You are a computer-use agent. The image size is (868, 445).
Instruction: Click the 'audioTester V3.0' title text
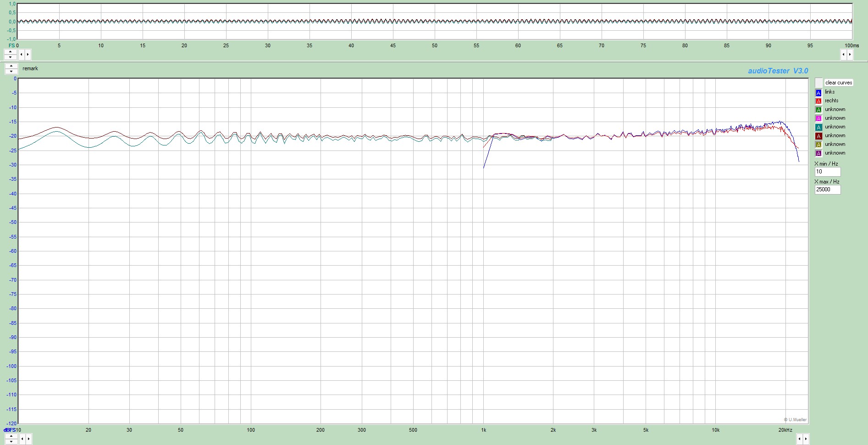click(x=778, y=71)
